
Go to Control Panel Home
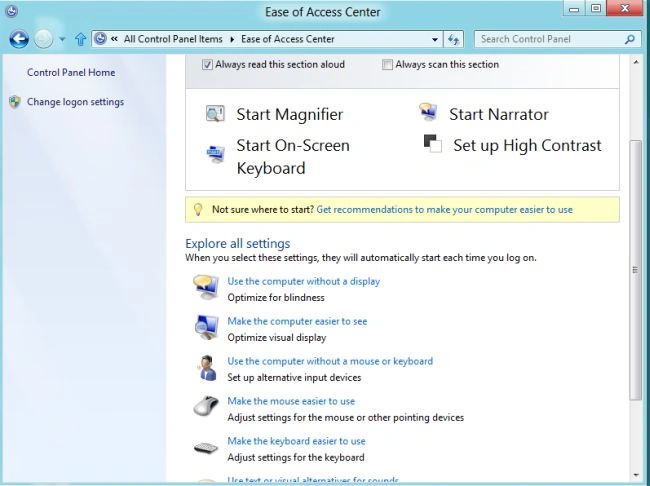[71, 73]
